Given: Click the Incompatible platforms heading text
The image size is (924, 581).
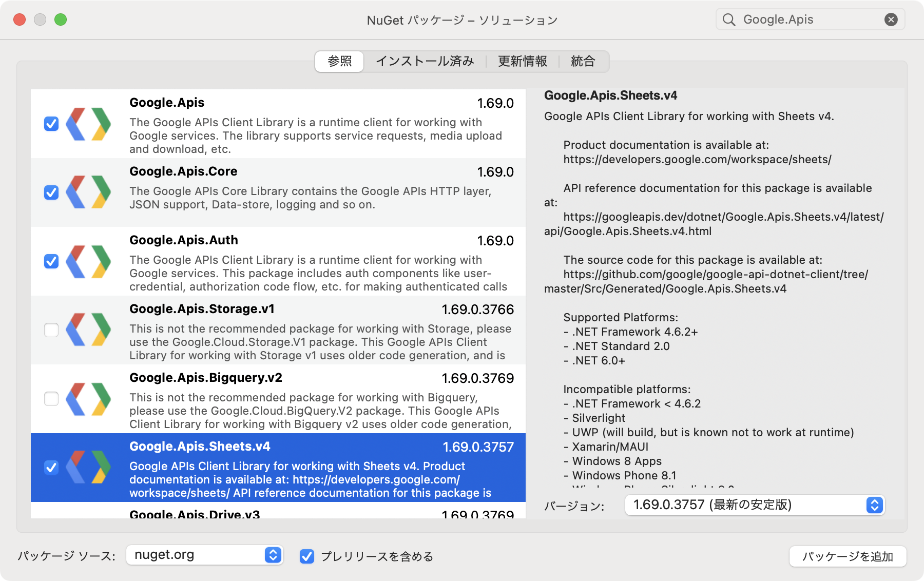Looking at the screenshot, I should point(627,390).
